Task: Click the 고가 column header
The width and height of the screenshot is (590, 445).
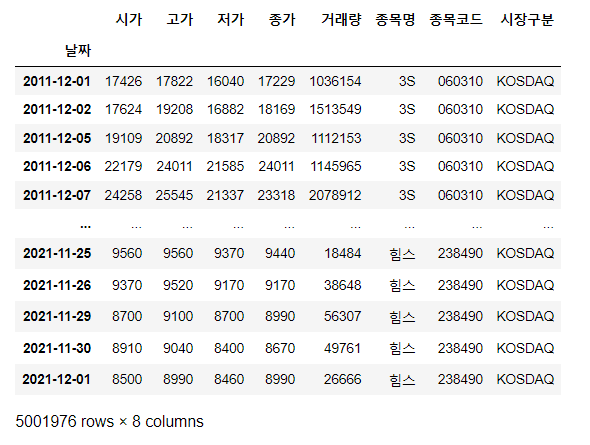Action: [x=179, y=20]
